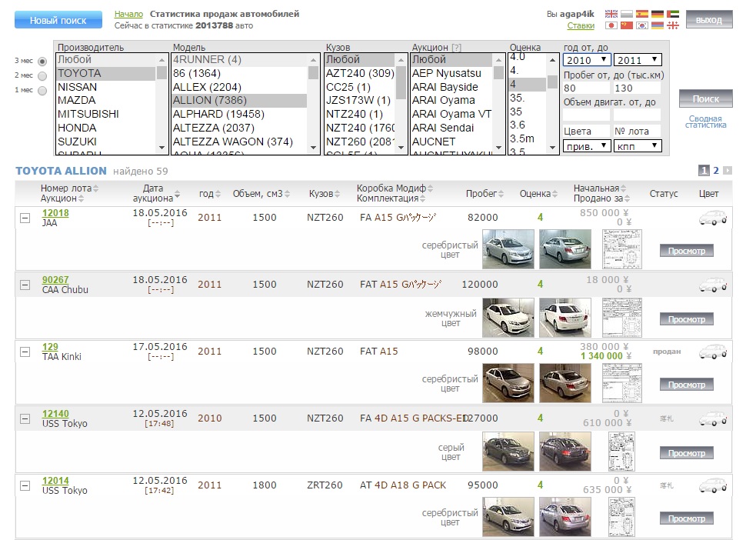This screenshot has height=540, width=756.
Task: Collapse the lot 129 row
Action: tap(25, 352)
